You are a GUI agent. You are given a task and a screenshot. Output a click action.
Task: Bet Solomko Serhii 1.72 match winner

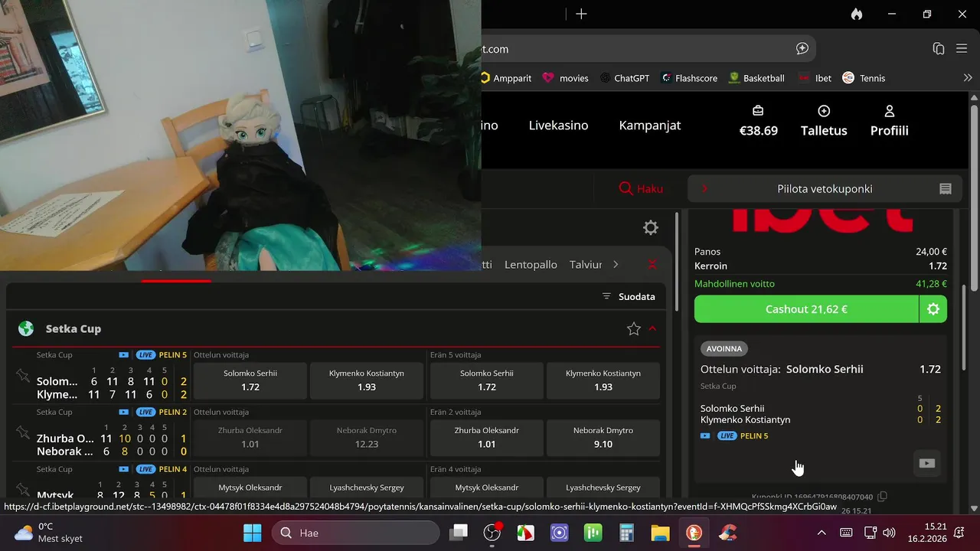pyautogui.click(x=250, y=380)
